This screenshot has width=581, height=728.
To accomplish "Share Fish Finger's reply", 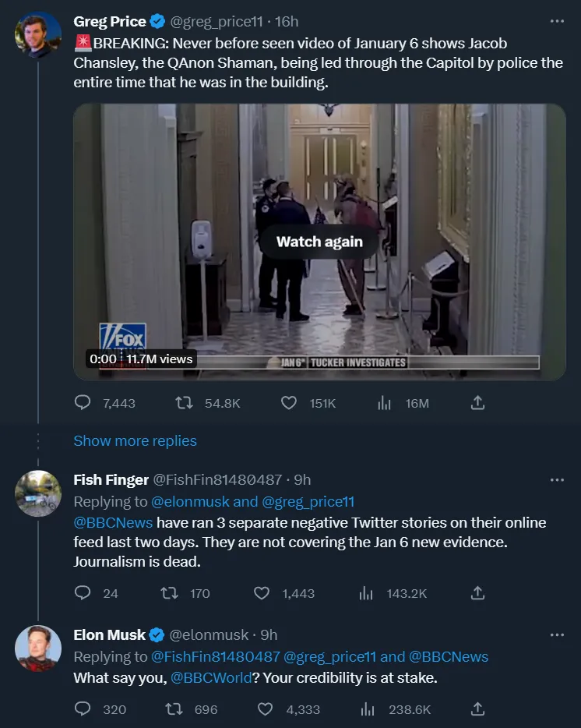I will (x=478, y=593).
